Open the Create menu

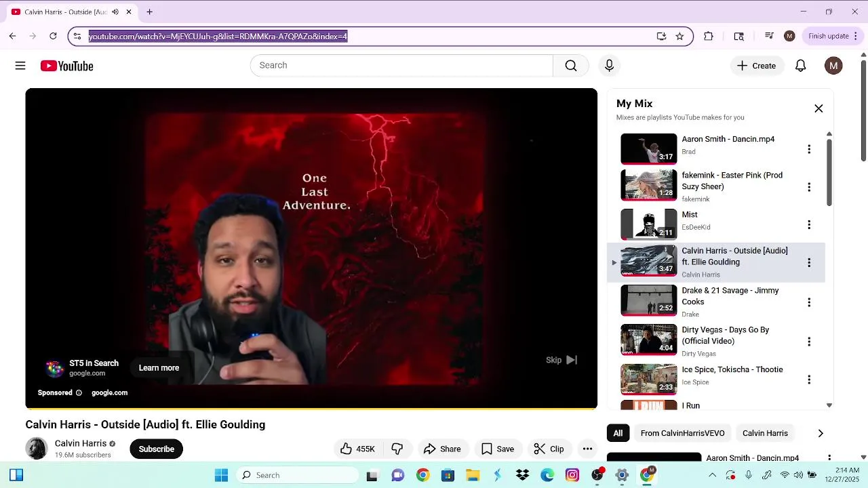pos(756,66)
